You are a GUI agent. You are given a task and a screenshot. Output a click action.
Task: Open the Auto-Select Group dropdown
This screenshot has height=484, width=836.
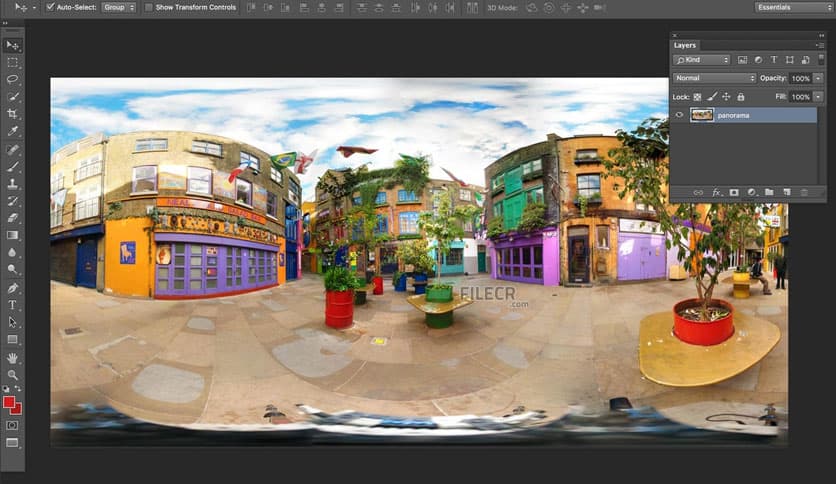coord(118,7)
